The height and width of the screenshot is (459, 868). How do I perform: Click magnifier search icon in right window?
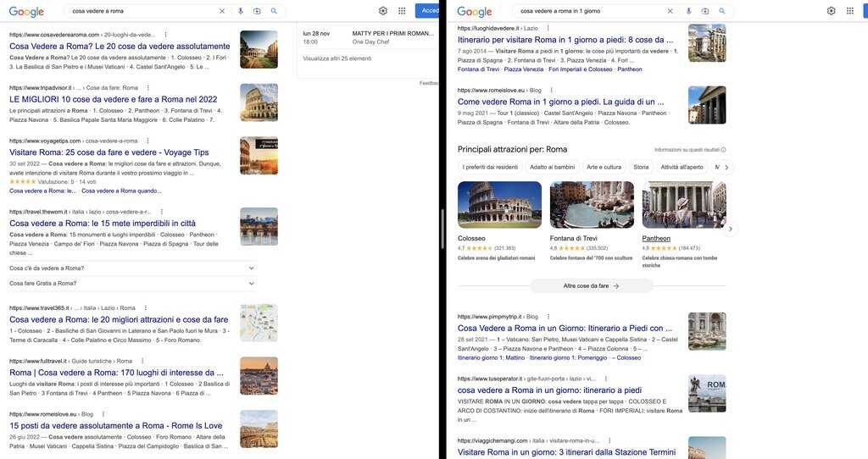(722, 11)
